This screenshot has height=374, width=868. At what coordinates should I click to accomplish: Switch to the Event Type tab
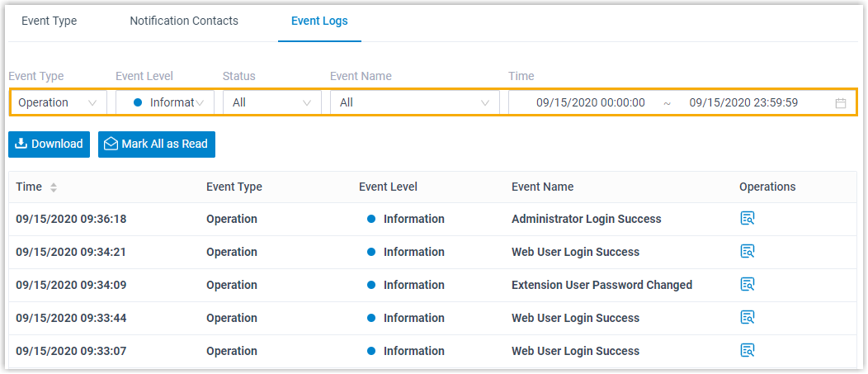coord(49,21)
